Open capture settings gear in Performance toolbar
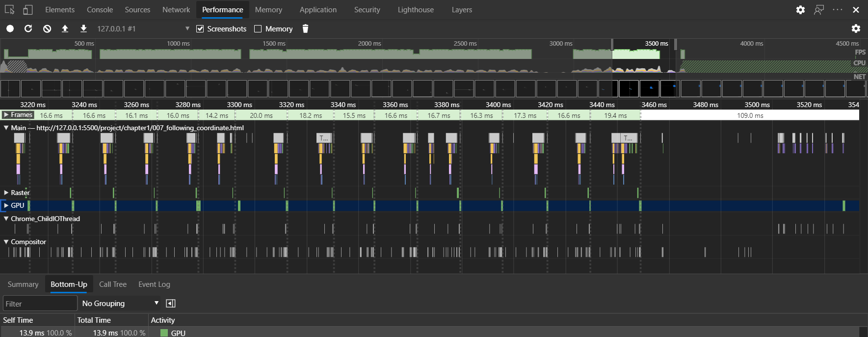The width and height of the screenshot is (868, 337). pos(856,28)
